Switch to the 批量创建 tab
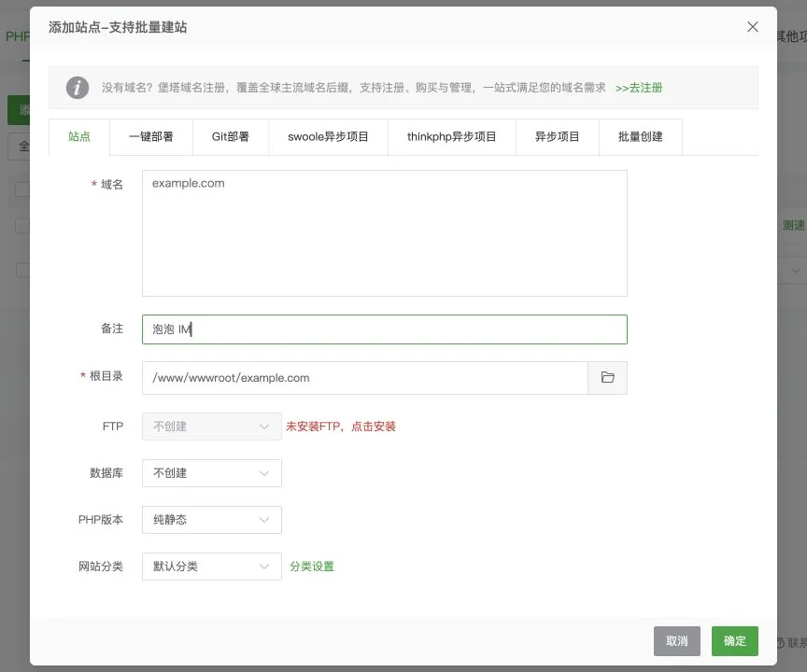Screen dimensions: 807x672 point(640,137)
